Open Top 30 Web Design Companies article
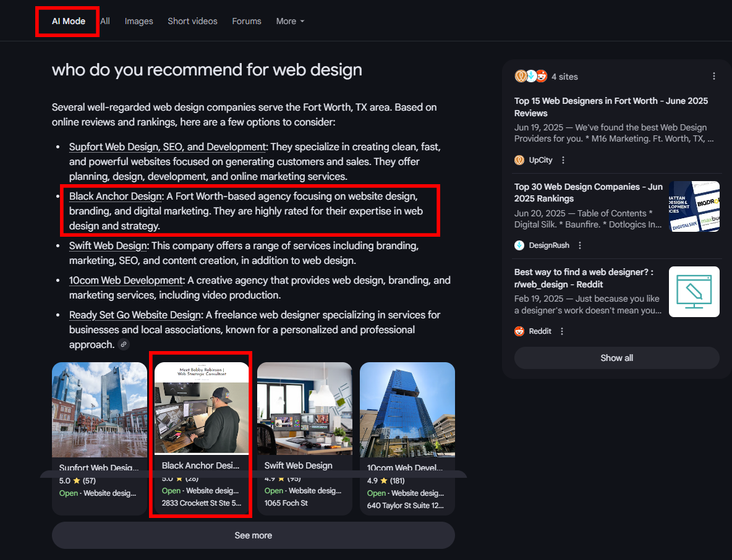The width and height of the screenshot is (732, 560). pos(588,192)
